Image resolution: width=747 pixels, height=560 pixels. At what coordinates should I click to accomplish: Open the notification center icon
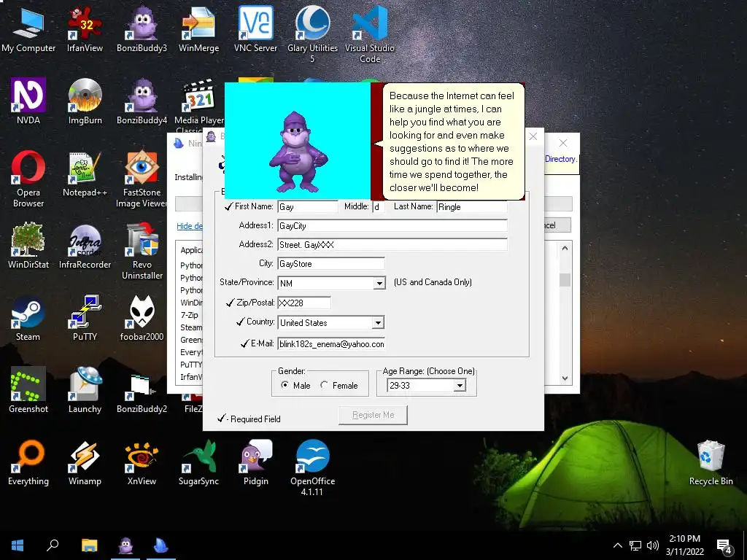pos(724,547)
